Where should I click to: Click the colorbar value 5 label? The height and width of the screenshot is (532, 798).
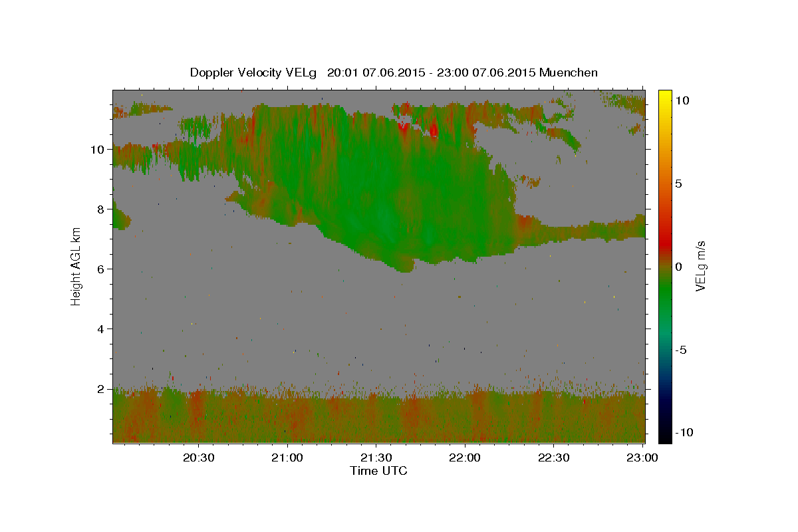pyautogui.click(x=679, y=184)
